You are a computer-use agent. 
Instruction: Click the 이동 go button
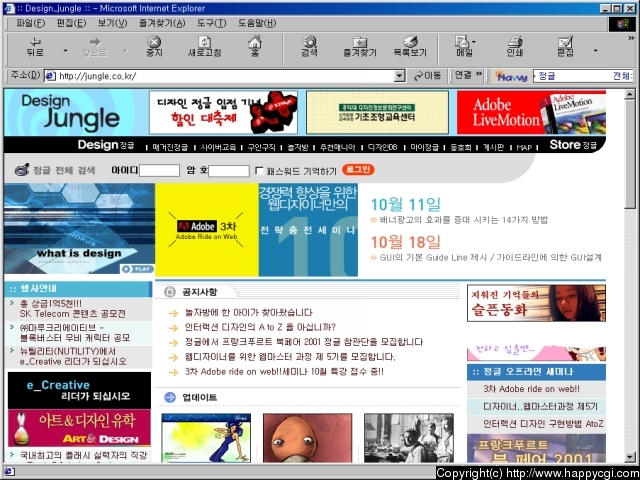tap(427, 76)
